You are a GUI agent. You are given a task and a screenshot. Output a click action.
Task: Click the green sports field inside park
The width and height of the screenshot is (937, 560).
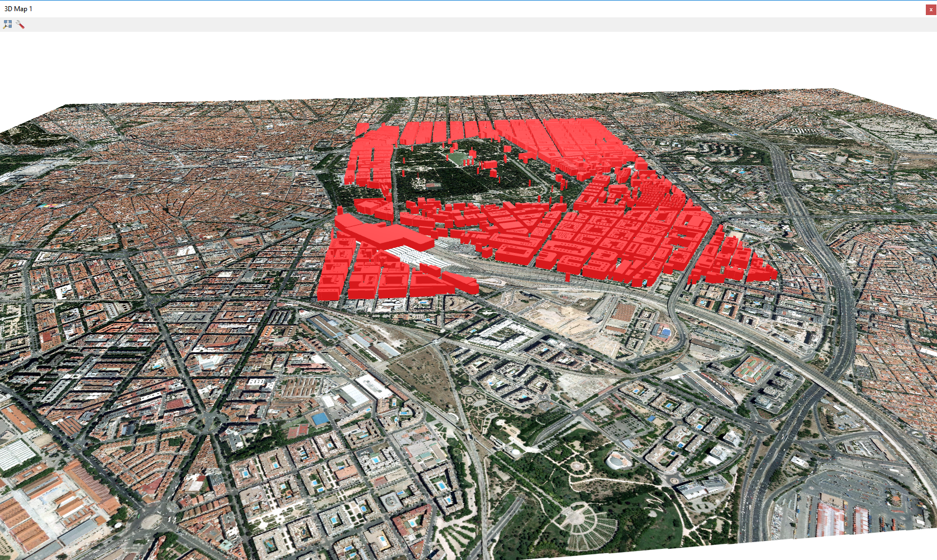[x=459, y=158]
